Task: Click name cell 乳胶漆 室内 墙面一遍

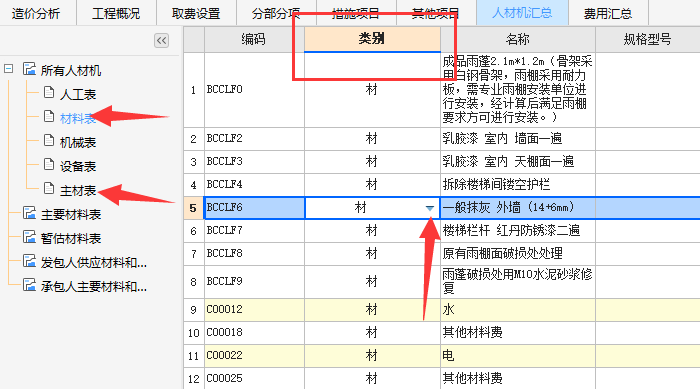Action: [518, 139]
